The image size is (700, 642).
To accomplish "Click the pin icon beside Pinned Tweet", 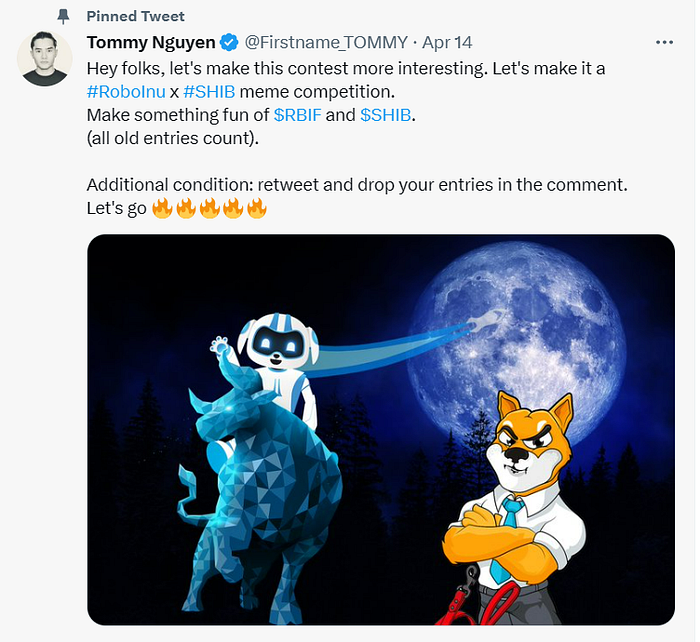I will (63, 17).
